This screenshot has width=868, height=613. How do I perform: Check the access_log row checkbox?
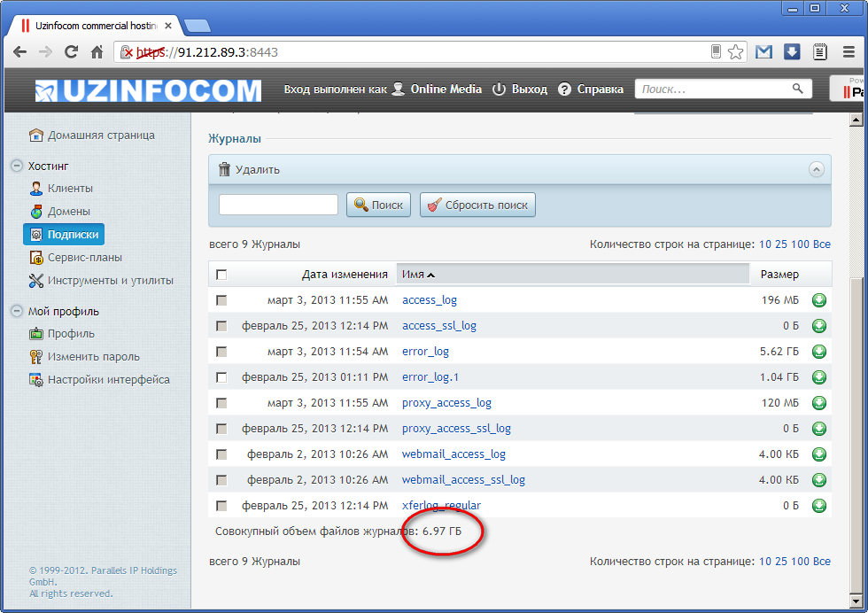pos(221,300)
